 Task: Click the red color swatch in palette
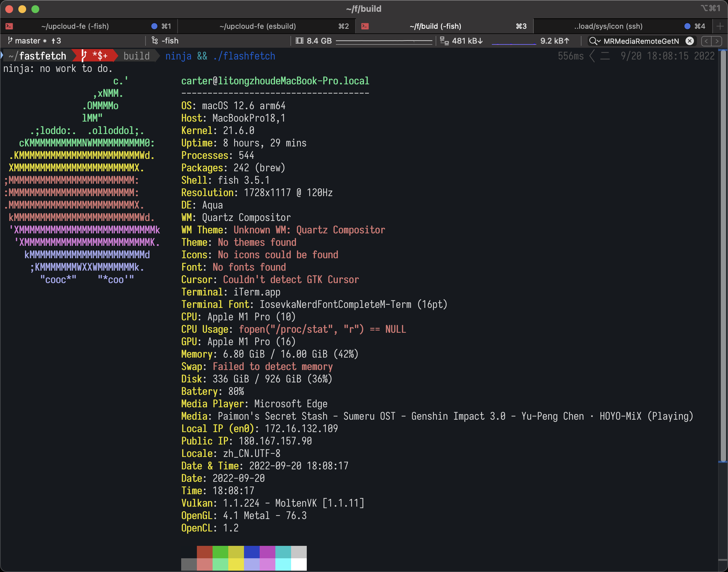tap(204, 552)
